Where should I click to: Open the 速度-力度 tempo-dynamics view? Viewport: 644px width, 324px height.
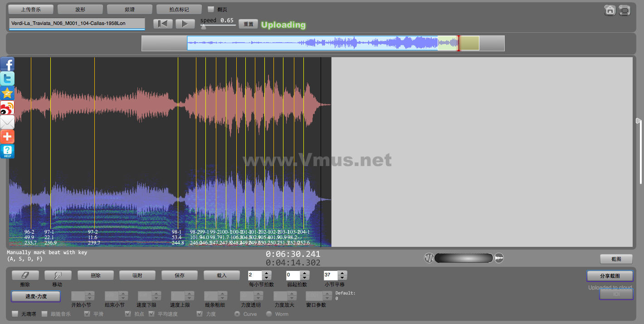click(36, 296)
